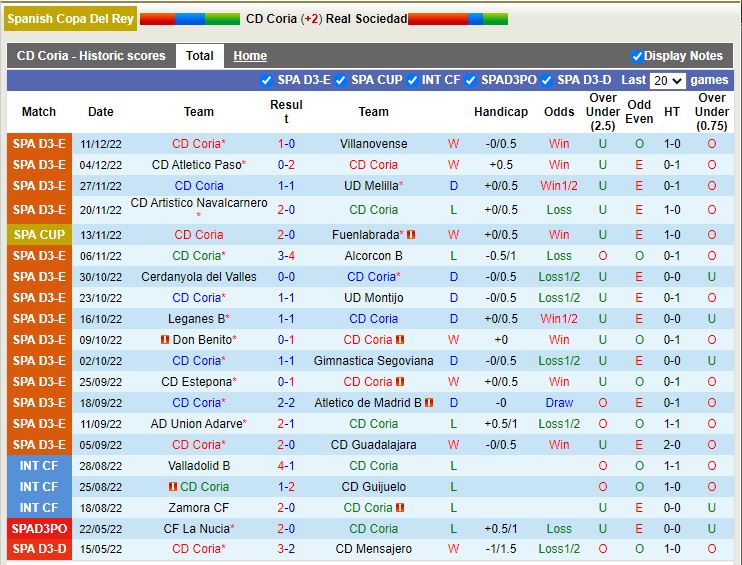Switch to the Home tab
Image resolution: width=742 pixels, height=565 pixels.
pyautogui.click(x=250, y=56)
